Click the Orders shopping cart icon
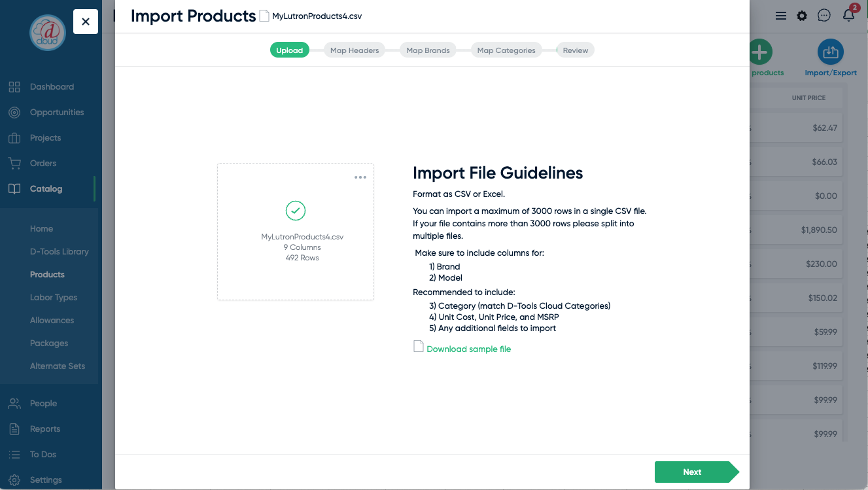The image size is (868, 490). click(x=14, y=163)
